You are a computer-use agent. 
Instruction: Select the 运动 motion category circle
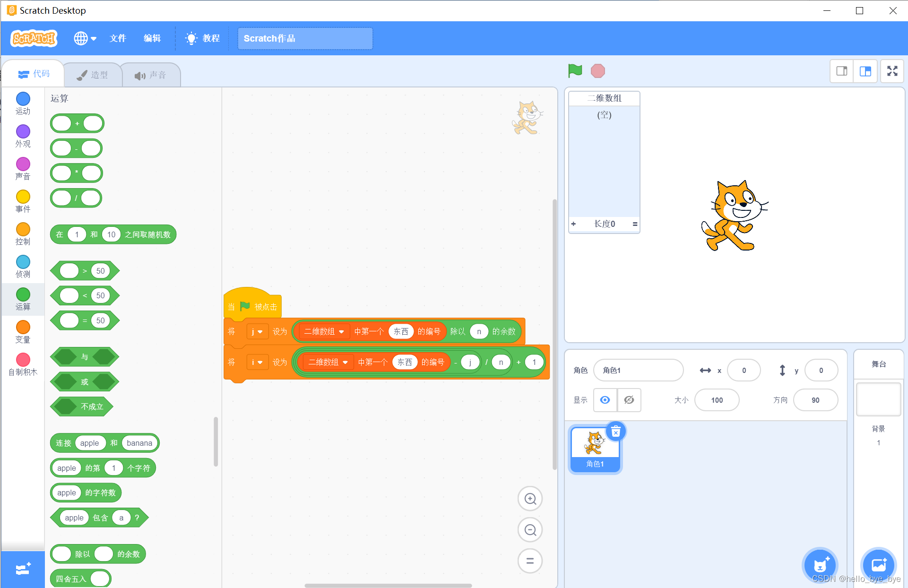coord(23,99)
